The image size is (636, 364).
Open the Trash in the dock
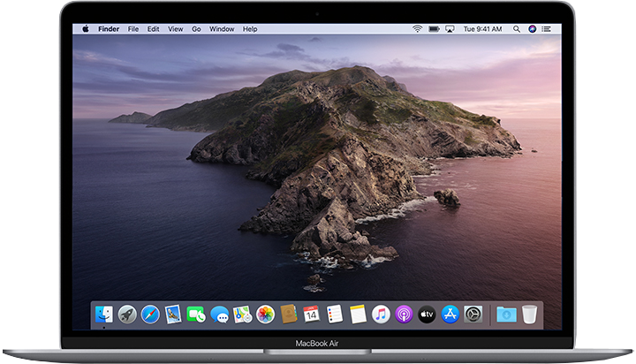point(529,315)
